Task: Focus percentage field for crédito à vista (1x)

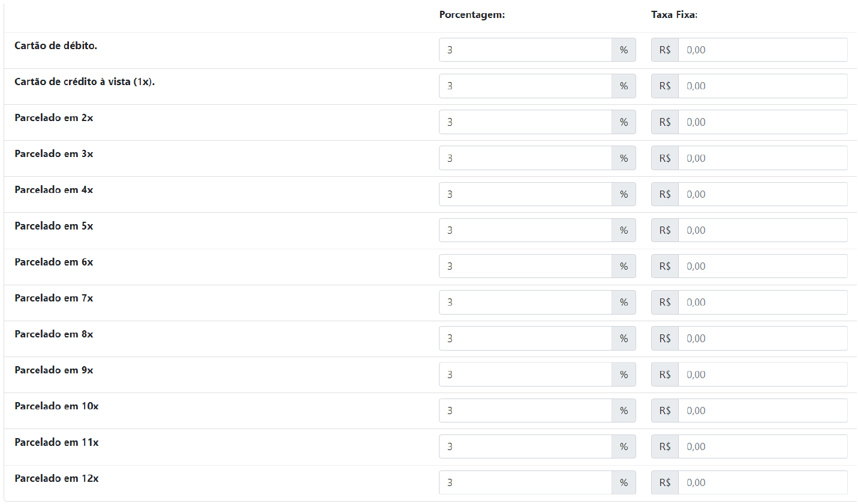Action: (525, 86)
